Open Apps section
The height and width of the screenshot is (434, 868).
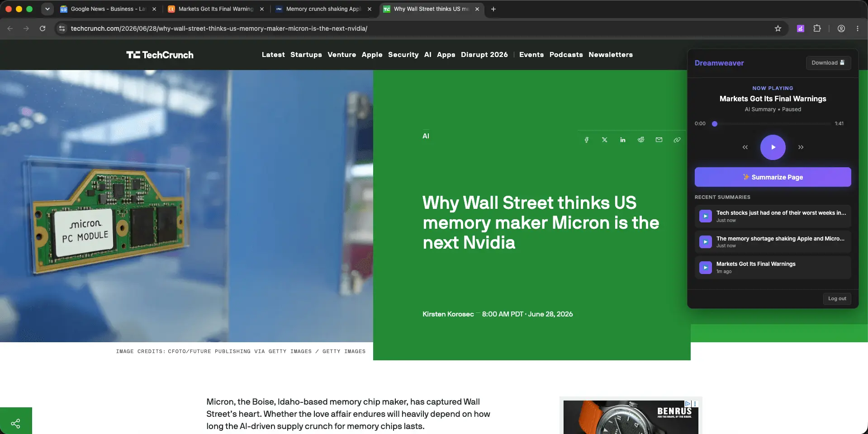point(446,55)
